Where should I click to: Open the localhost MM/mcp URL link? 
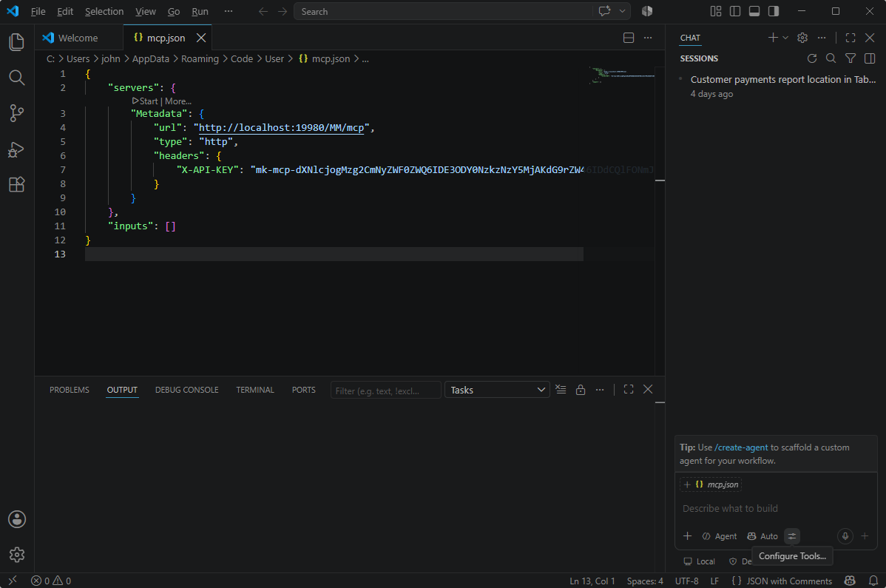click(x=281, y=128)
